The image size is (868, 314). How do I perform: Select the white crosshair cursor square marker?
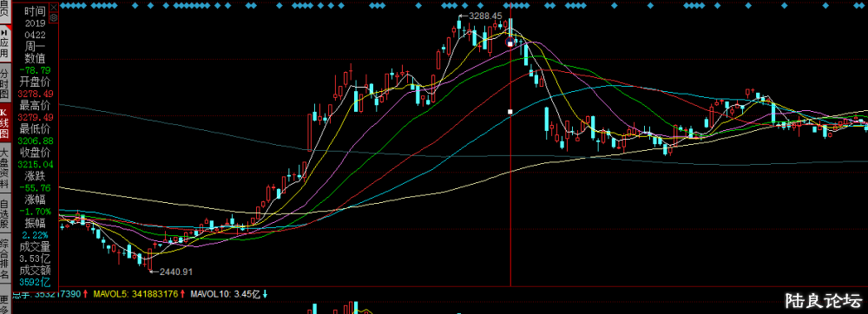pos(510,111)
